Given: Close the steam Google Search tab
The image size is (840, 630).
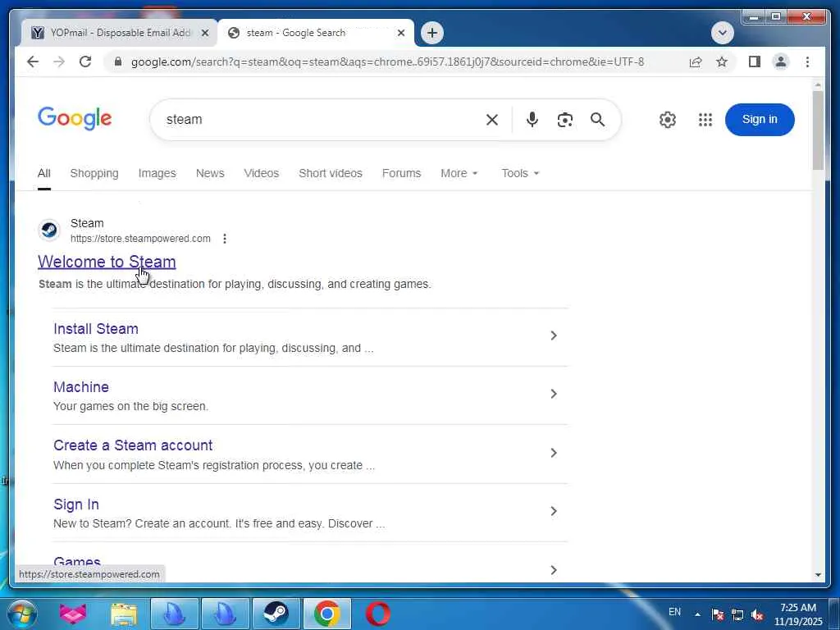Looking at the screenshot, I should 400,33.
